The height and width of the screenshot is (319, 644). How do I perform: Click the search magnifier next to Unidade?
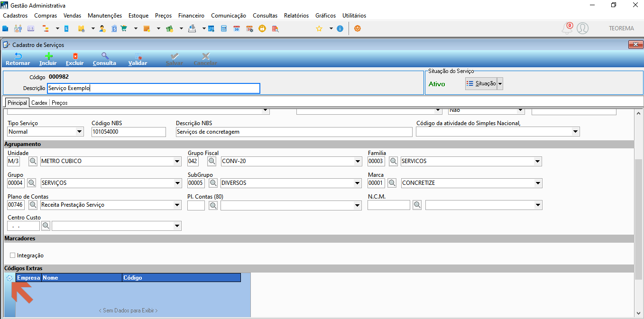[33, 161]
